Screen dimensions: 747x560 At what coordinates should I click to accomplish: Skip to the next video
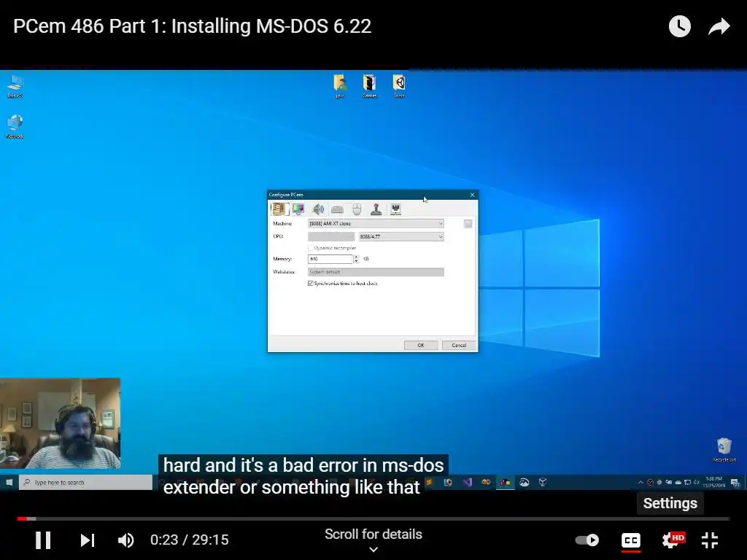pyautogui.click(x=88, y=540)
